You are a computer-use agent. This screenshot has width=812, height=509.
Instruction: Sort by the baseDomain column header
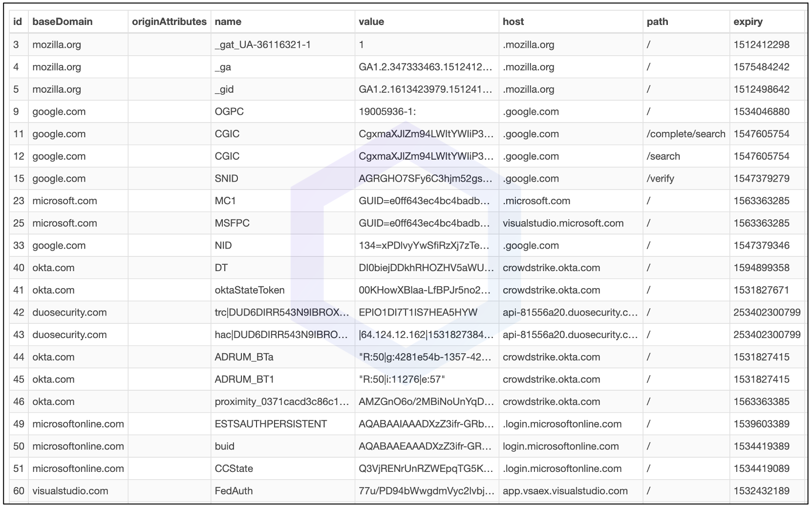[x=62, y=22]
